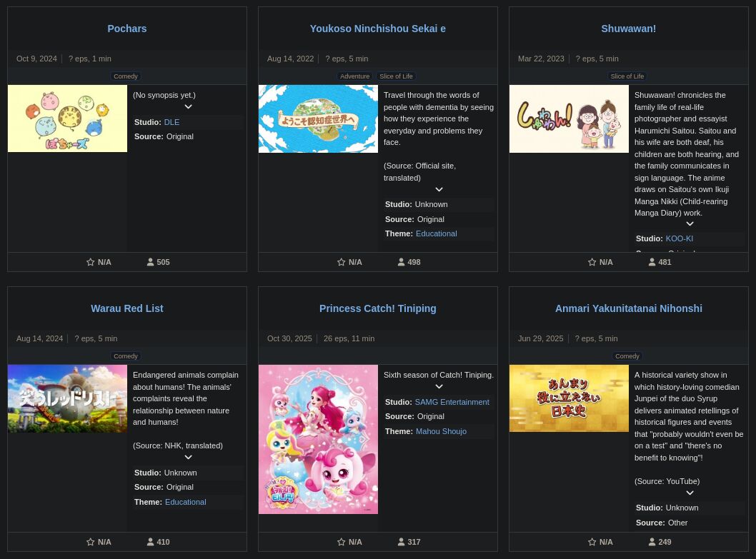Click the Warau Red List thumbnail
This screenshot has width=756, height=559.
point(67,398)
